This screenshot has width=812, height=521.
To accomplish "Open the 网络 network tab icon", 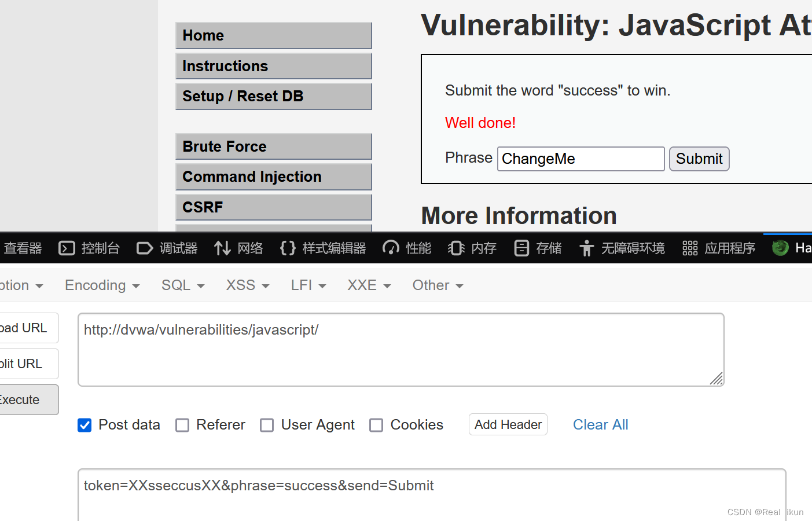I will [x=223, y=248].
